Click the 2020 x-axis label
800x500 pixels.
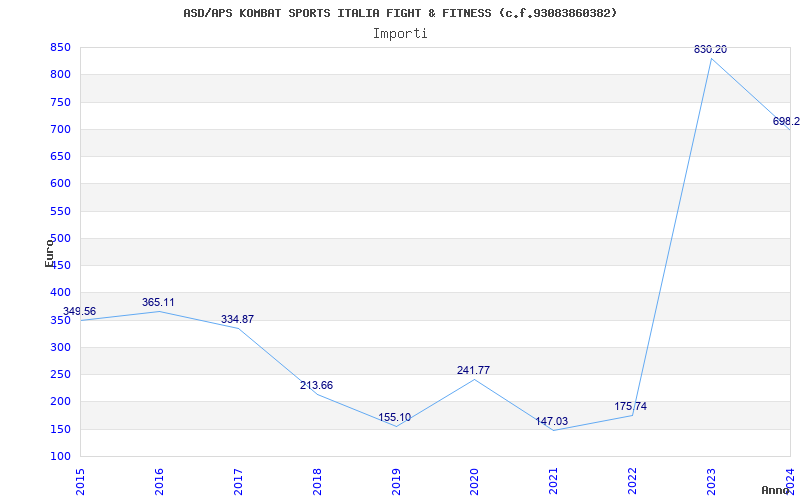[474, 482]
